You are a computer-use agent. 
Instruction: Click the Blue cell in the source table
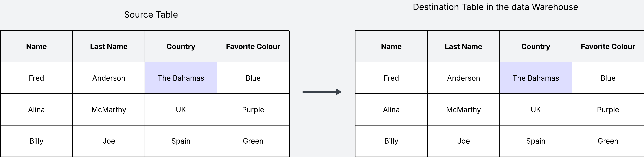tap(253, 78)
